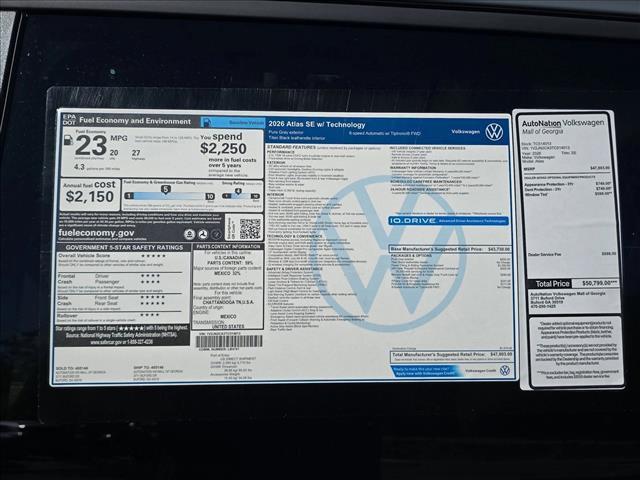
Task: Click the VW logo in the blue header
Action: pyautogui.click(x=494, y=132)
